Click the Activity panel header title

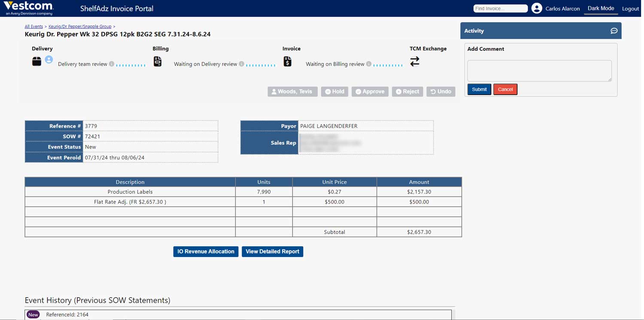474,31
